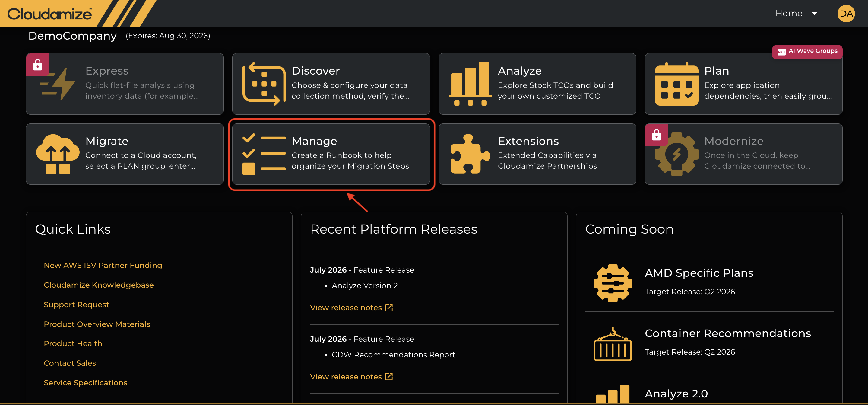Viewport: 868px width, 405px height.
Task: Click the lock badge on Express card
Action: (x=38, y=65)
